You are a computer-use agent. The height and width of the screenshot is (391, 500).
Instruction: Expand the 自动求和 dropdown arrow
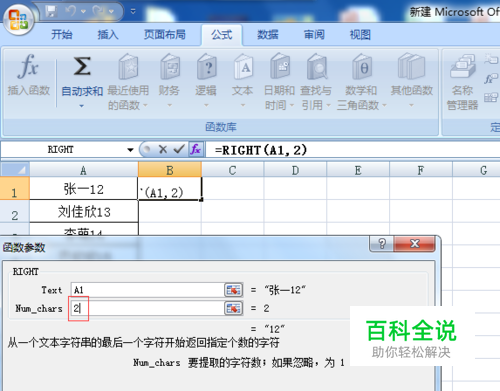pos(82,106)
